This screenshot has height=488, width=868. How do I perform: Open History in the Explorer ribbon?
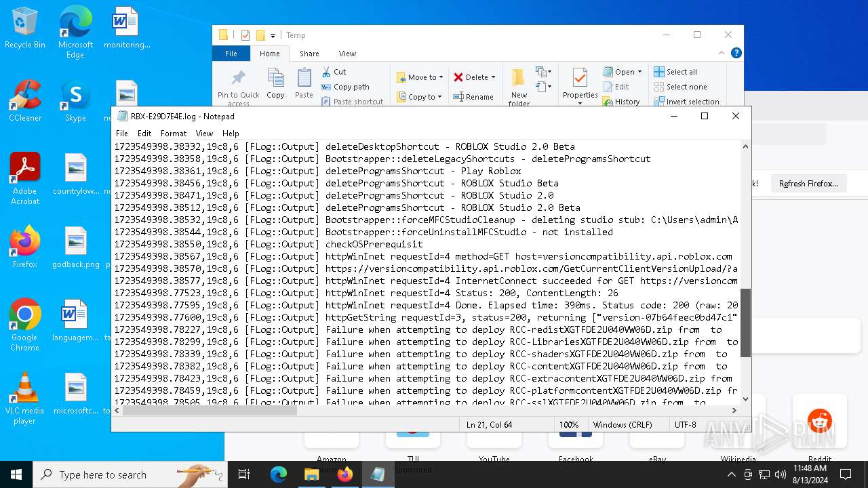click(620, 102)
